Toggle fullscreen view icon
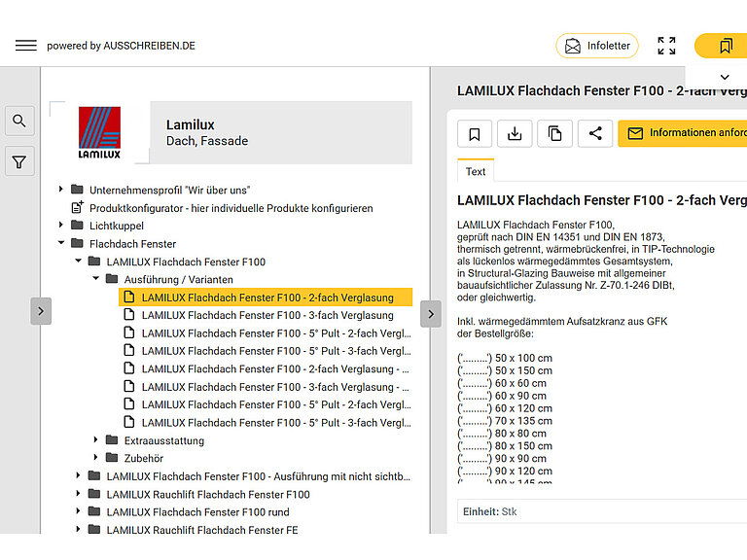The image size is (747, 560). (666, 46)
